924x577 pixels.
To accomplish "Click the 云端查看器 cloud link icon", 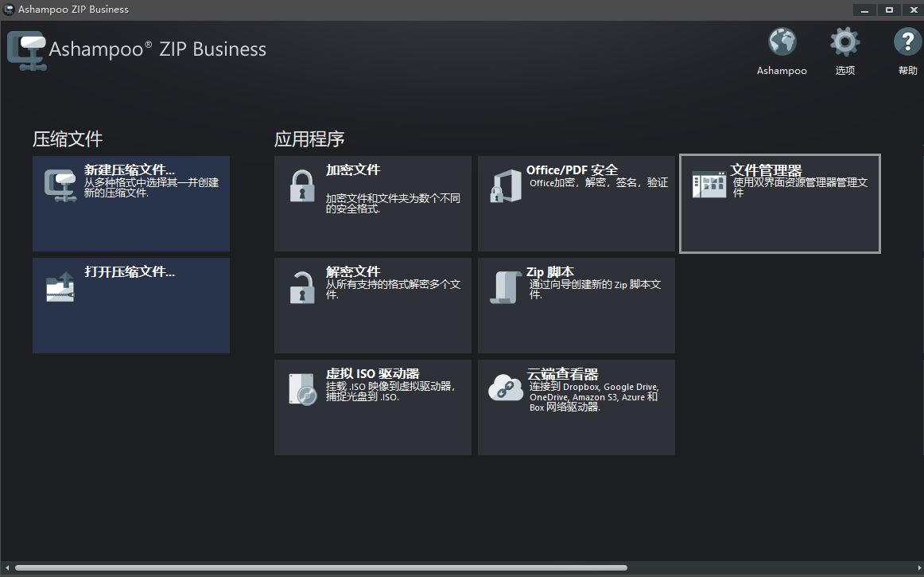I will [506, 388].
